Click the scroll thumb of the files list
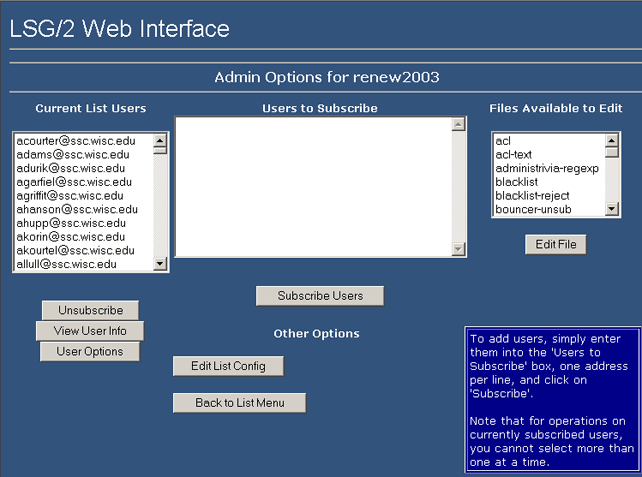Image resolution: width=642 pixels, height=477 pixels. pos(611,152)
